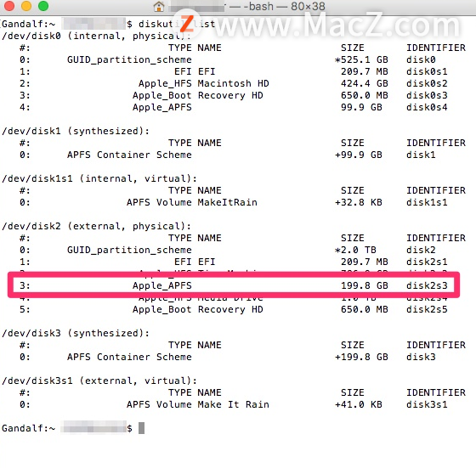Viewport: 476px width, 468px height.
Task: Click the "disk1s1" identifier
Action: 427,202
